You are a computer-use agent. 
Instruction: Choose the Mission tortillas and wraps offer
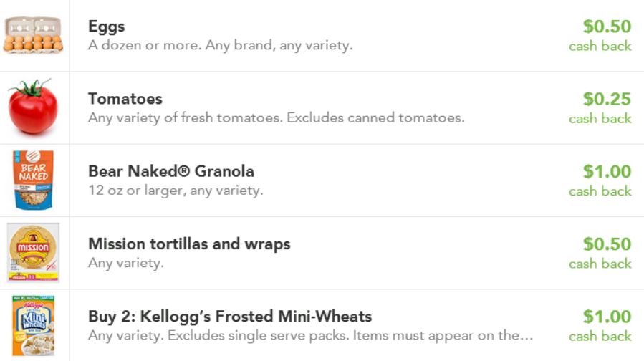(189, 244)
